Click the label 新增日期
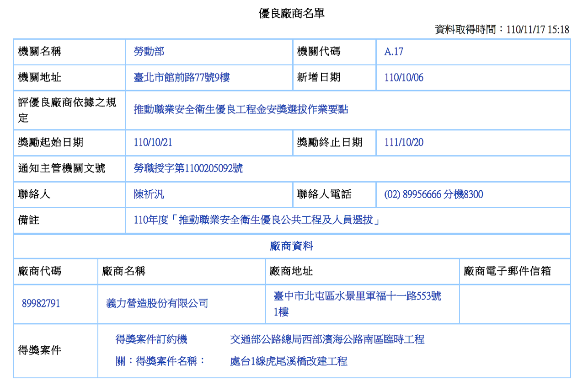This screenshot has width=583, height=392. (x=319, y=78)
